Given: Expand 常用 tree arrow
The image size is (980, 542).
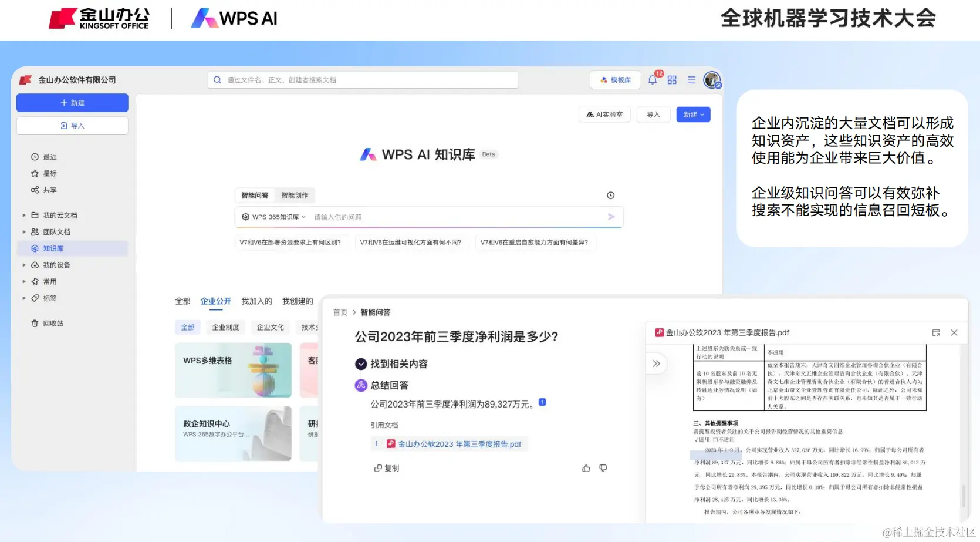Looking at the screenshot, I should tap(24, 281).
